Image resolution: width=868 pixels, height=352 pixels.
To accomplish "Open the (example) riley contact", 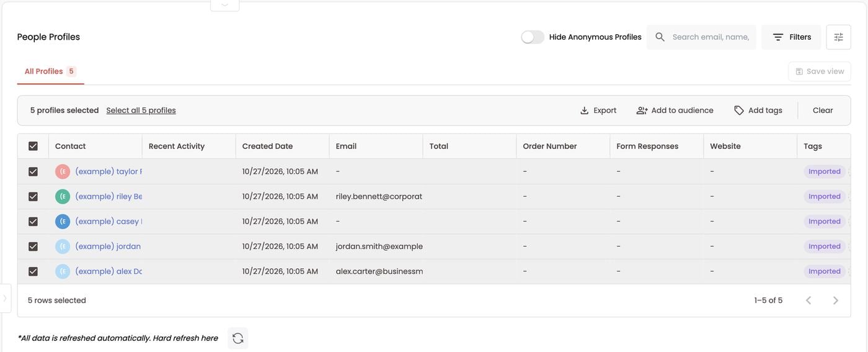I will [108, 196].
